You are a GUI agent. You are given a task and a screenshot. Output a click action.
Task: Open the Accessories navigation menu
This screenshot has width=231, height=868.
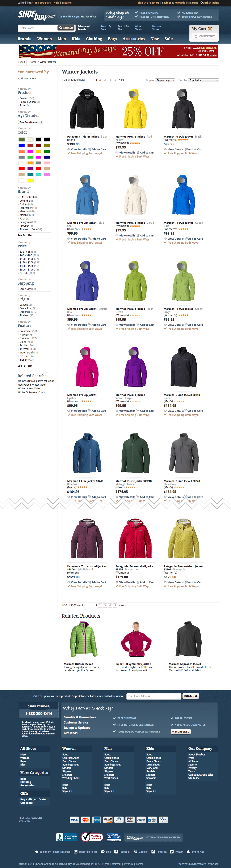pyautogui.click(x=133, y=39)
